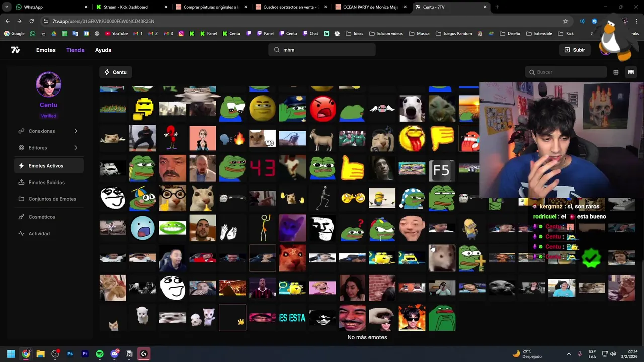Open the Ideas bookmark folder
Viewport: 644px width, 362px height.
pos(354,34)
